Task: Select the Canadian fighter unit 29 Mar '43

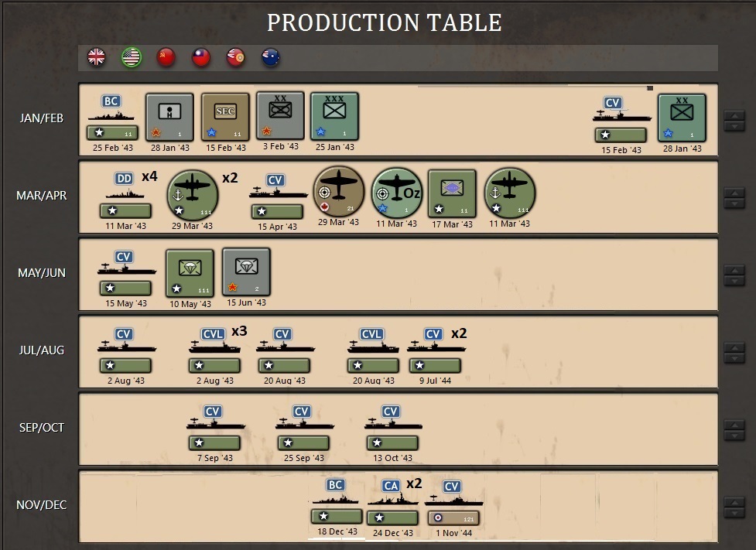Action: [338, 191]
